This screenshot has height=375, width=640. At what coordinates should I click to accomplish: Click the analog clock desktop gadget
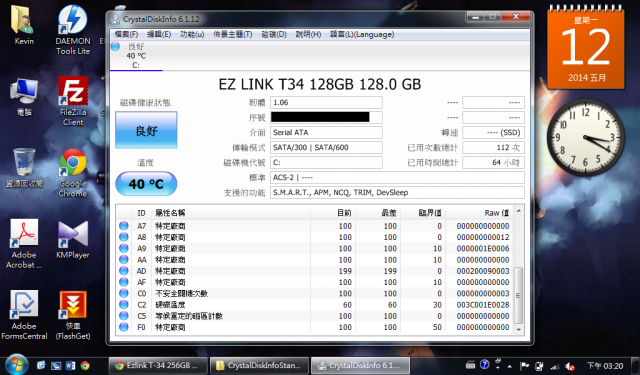586,138
